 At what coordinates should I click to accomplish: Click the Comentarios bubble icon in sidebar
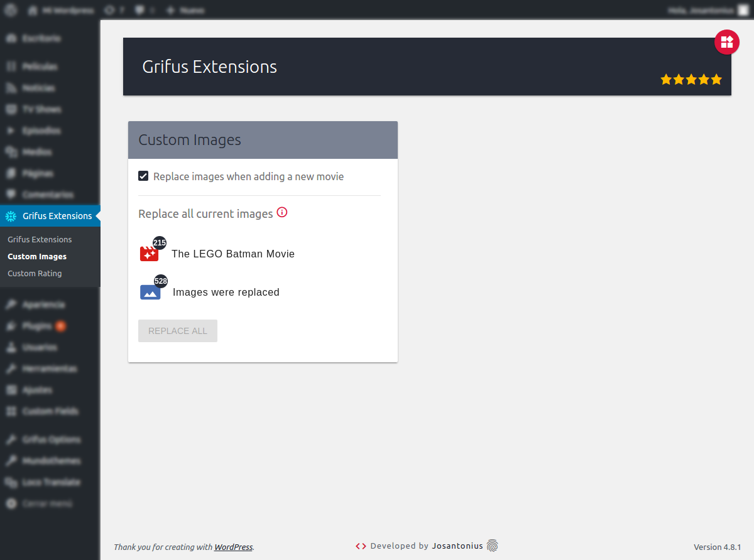(11, 195)
